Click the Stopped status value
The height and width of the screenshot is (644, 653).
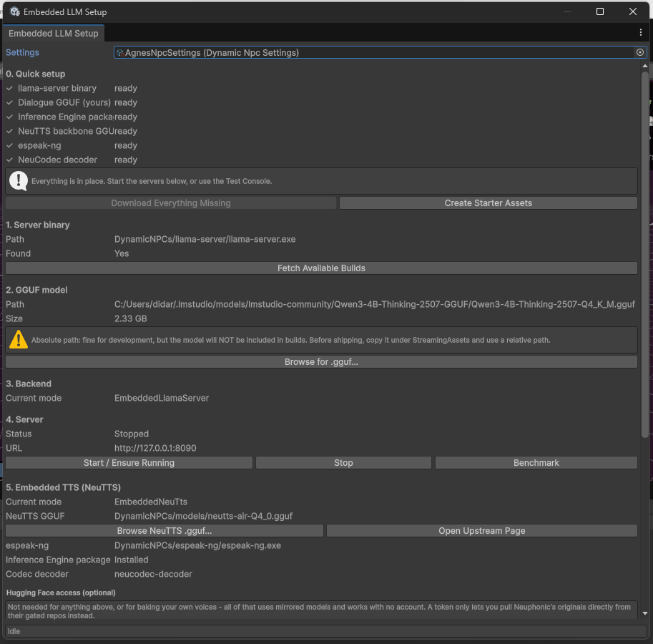pyautogui.click(x=132, y=434)
